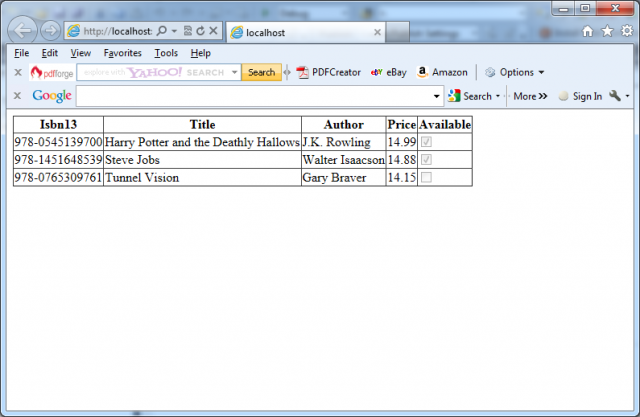The width and height of the screenshot is (640, 417).
Task: Click the Price column header
Action: coord(402,124)
